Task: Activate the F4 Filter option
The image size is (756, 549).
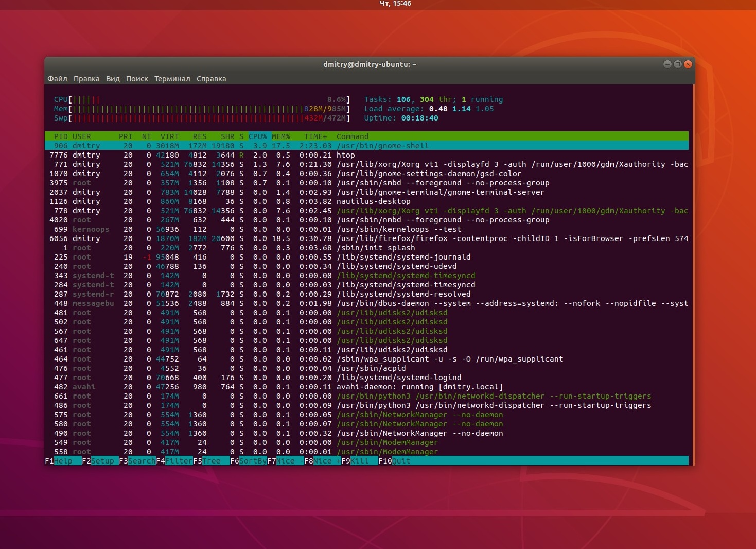Action: (174, 461)
